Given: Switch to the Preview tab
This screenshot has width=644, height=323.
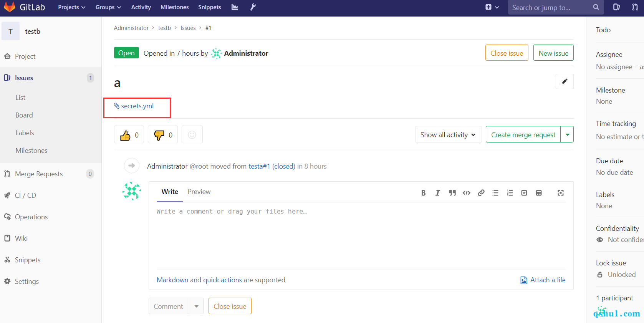Looking at the screenshot, I should point(199,192).
